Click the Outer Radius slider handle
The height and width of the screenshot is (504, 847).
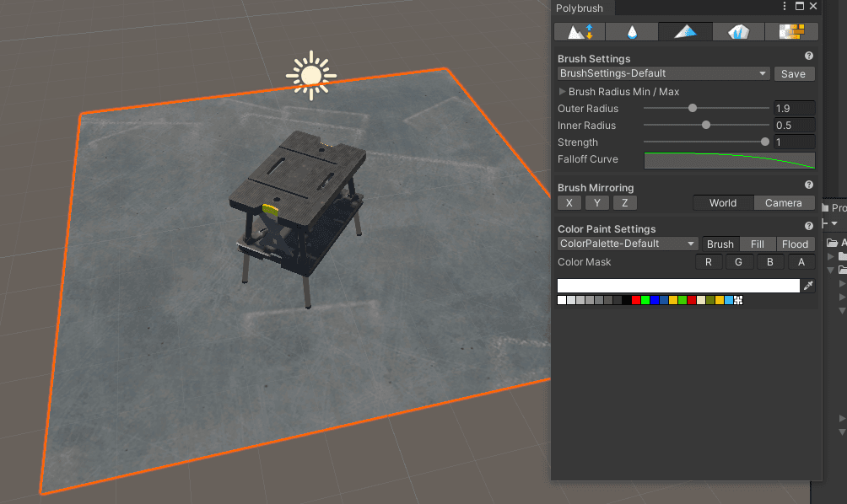693,109
